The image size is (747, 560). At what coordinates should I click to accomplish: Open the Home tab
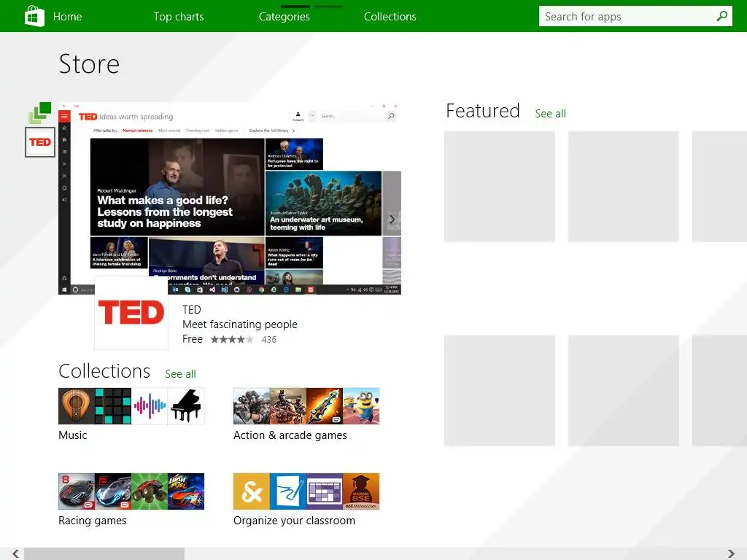(x=67, y=17)
